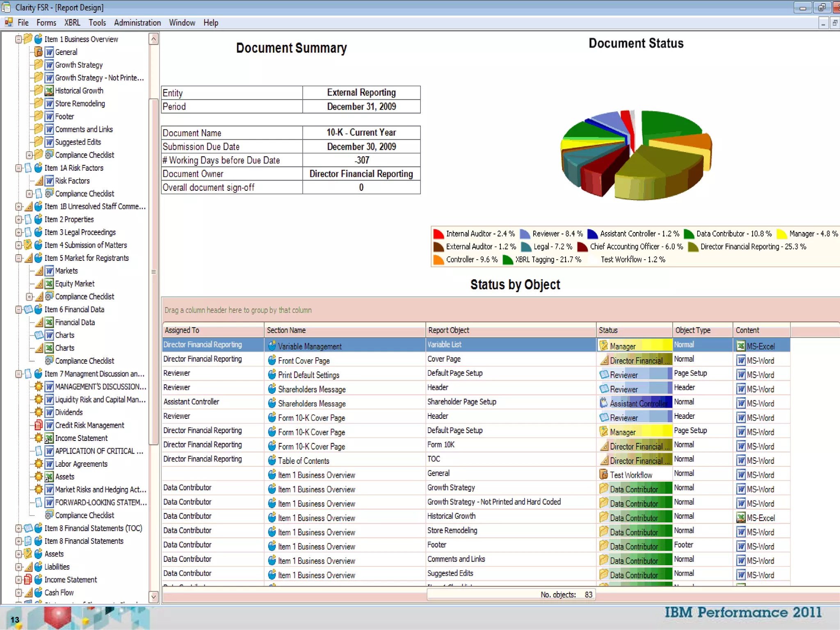
Task: Collapse the Item 1 Business Overview node
Action: pos(18,39)
